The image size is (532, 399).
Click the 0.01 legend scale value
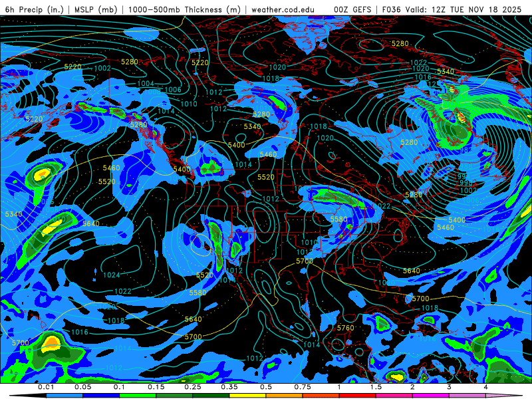46,387
